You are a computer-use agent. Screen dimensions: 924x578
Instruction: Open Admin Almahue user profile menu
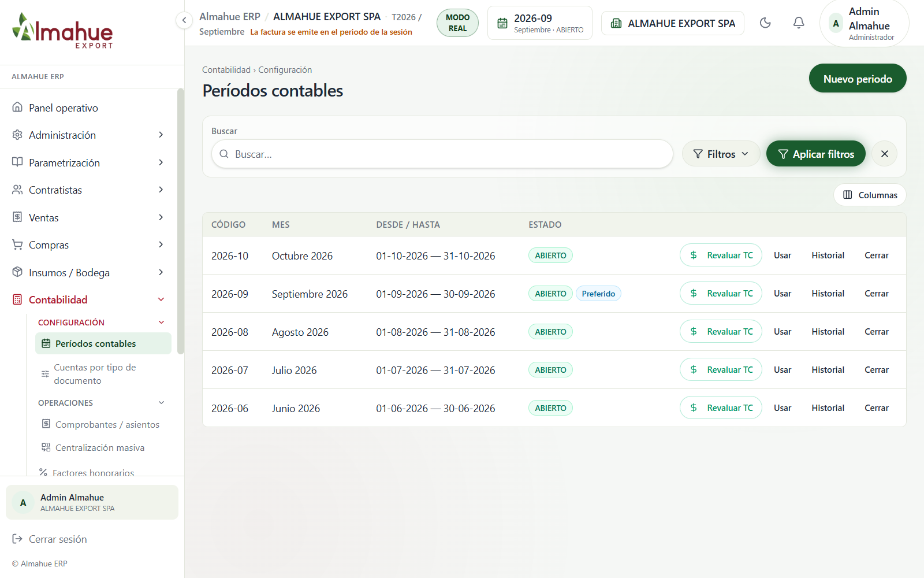pyautogui.click(x=864, y=23)
